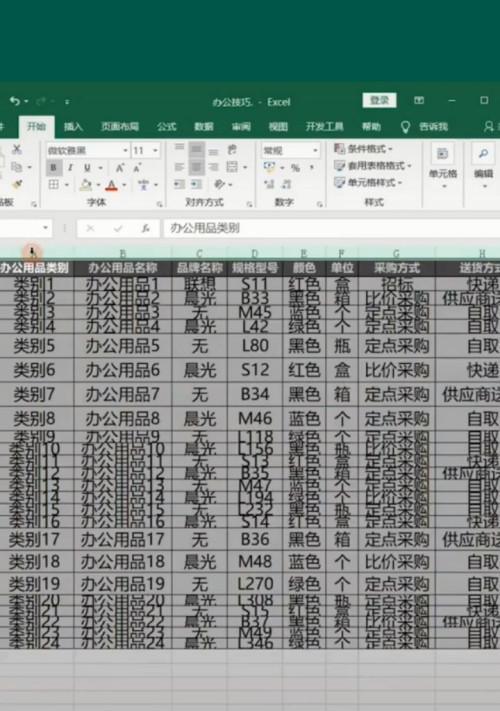The image size is (500, 711).
Task: Click the Undo arrow icon
Action: point(15,101)
